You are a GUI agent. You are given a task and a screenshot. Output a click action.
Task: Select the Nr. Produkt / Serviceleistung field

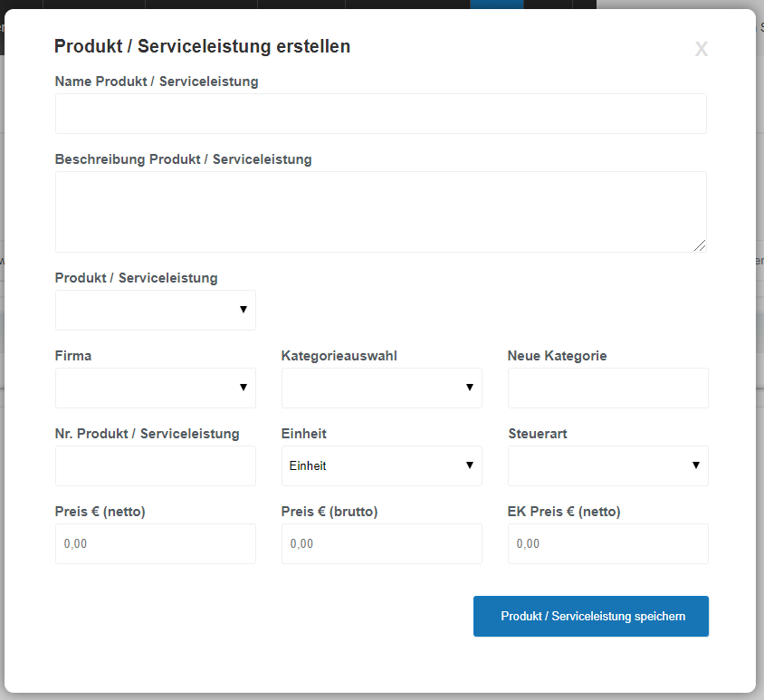(x=156, y=466)
